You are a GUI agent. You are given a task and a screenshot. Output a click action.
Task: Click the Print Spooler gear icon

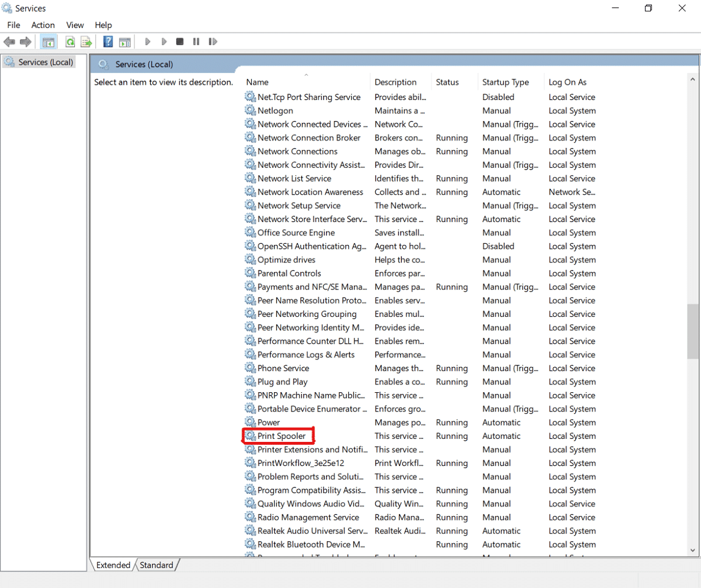(x=249, y=436)
